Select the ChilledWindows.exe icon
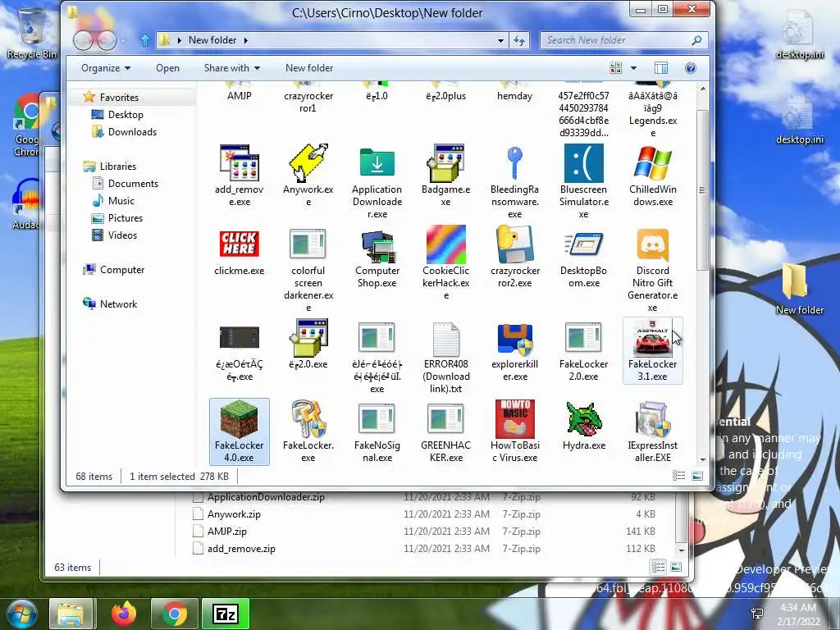Screen dimensions: 840x630 [652, 163]
